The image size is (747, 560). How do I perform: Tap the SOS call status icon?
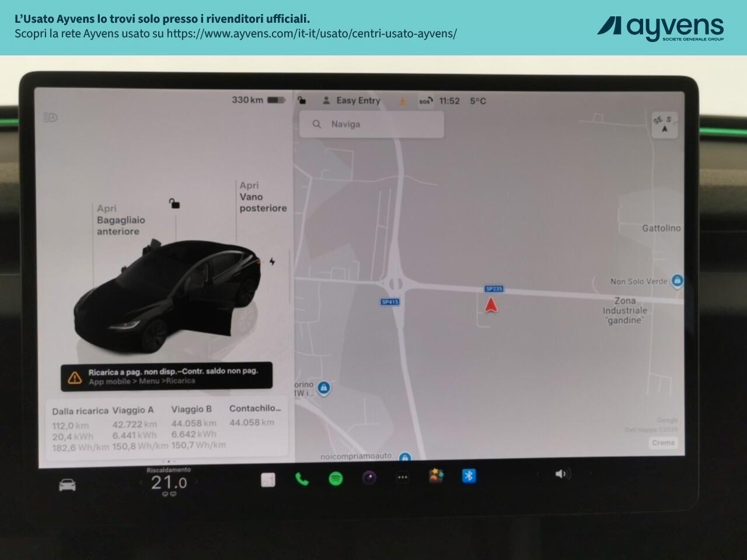click(424, 100)
